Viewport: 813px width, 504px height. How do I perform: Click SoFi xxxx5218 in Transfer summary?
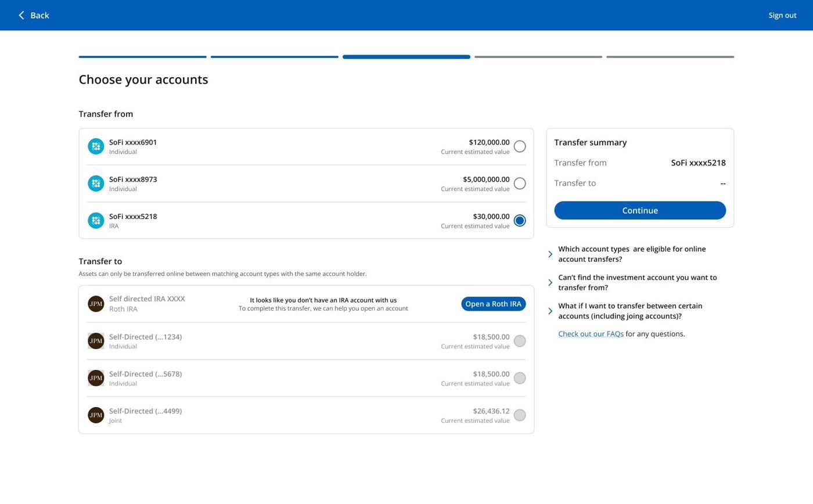(x=698, y=163)
